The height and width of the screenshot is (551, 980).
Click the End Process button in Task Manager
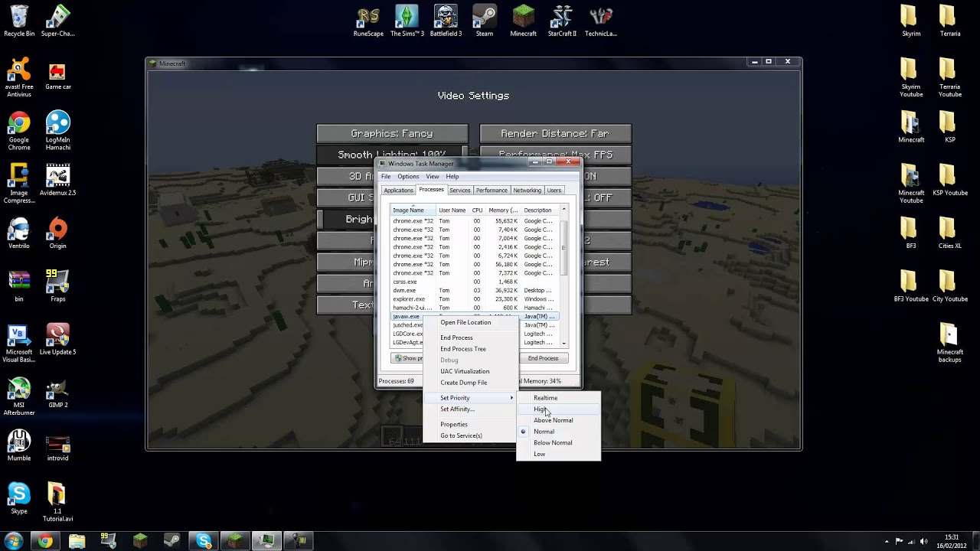(x=543, y=358)
